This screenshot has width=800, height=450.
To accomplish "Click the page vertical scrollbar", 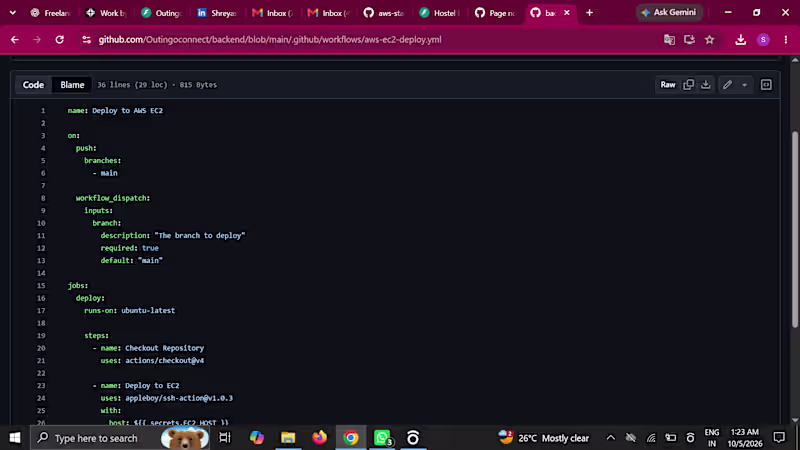I will click(795, 230).
